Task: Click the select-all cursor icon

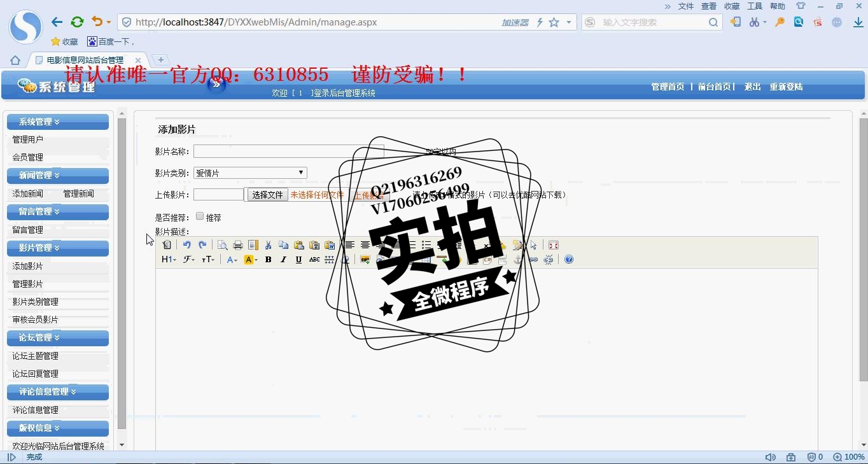Action: 533,245
